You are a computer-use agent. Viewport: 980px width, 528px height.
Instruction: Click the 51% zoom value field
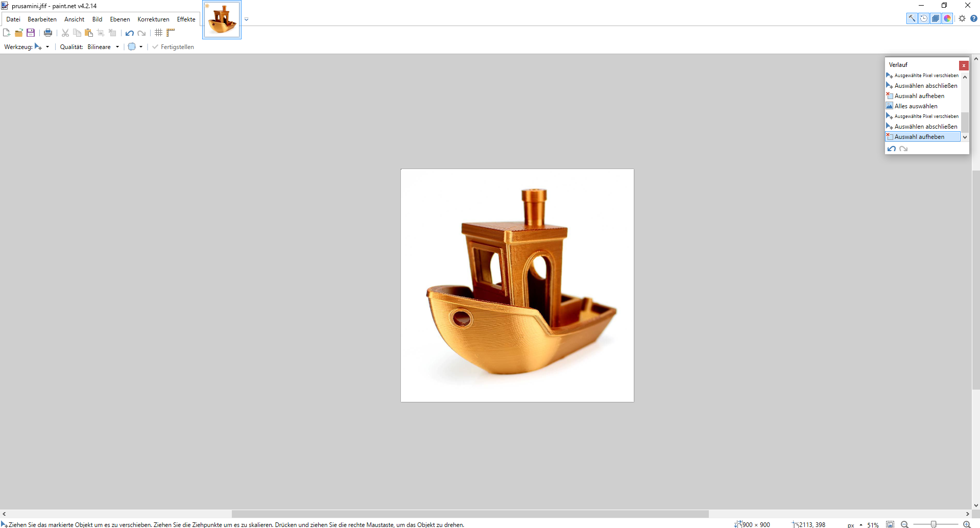[x=873, y=525]
